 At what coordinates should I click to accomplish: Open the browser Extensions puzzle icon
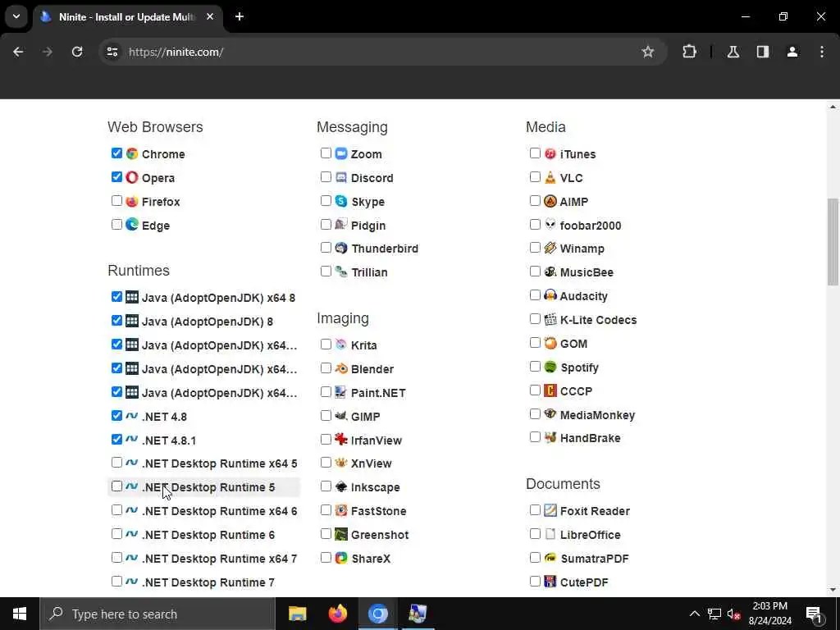pyautogui.click(x=689, y=52)
